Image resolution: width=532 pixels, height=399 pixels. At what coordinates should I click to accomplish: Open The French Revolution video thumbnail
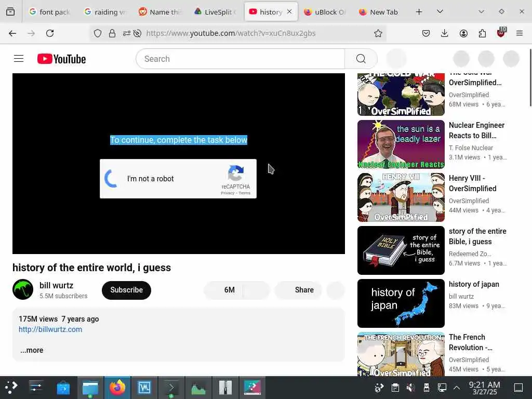click(401, 354)
